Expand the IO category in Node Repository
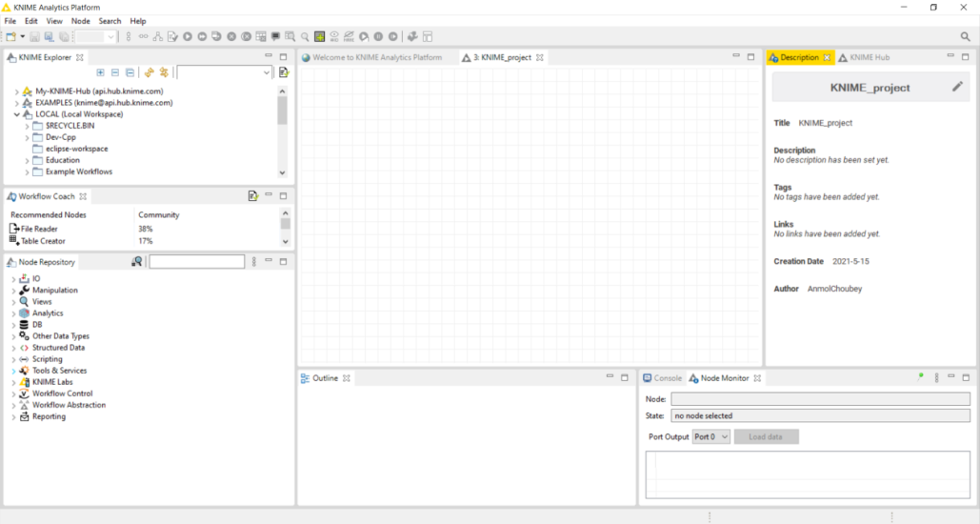Viewport: 980px width, 524px height. coord(13,279)
